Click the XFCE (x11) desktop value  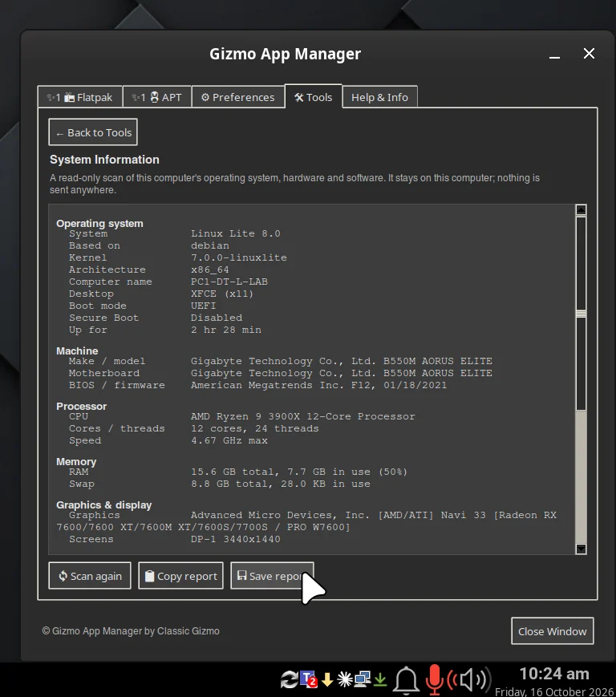[222, 294]
